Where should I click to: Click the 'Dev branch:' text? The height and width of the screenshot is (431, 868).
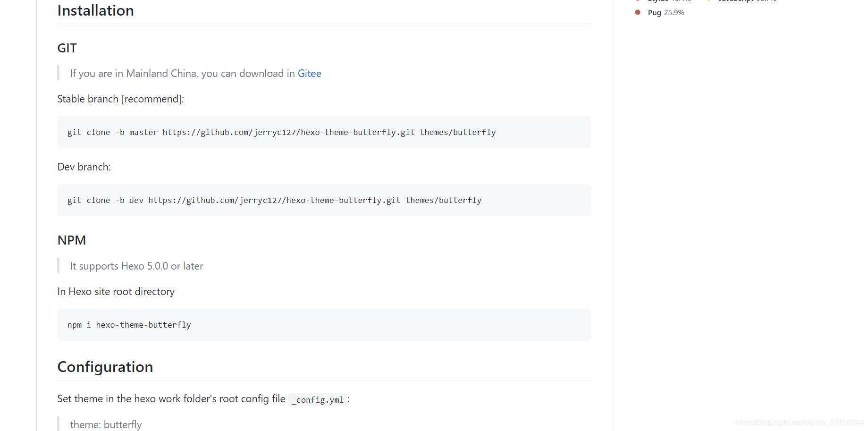click(84, 167)
